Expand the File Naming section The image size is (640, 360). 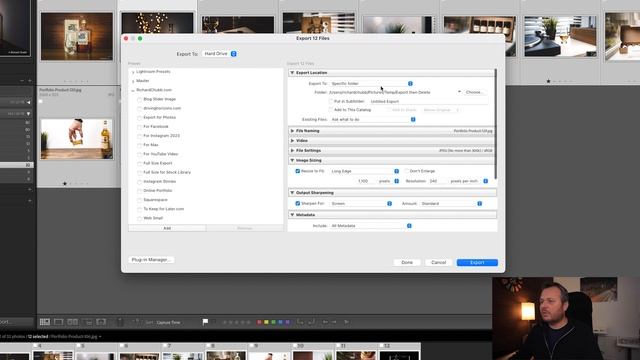pyautogui.click(x=292, y=131)
